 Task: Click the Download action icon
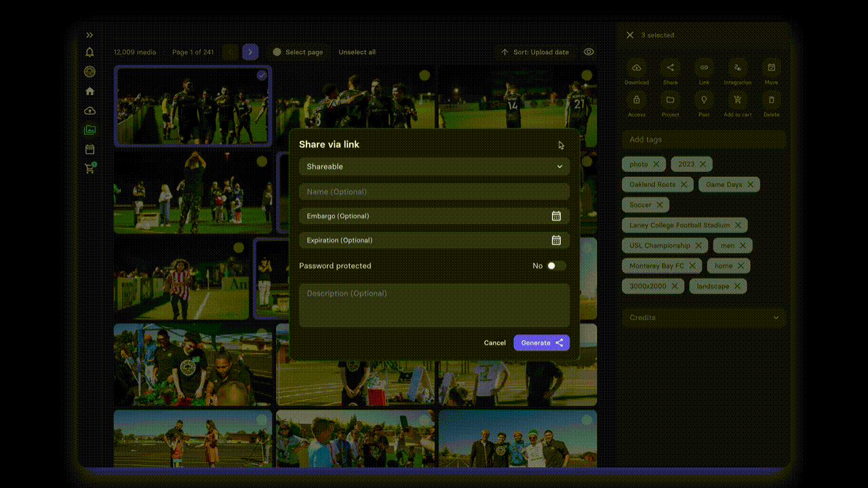(636, 68)
